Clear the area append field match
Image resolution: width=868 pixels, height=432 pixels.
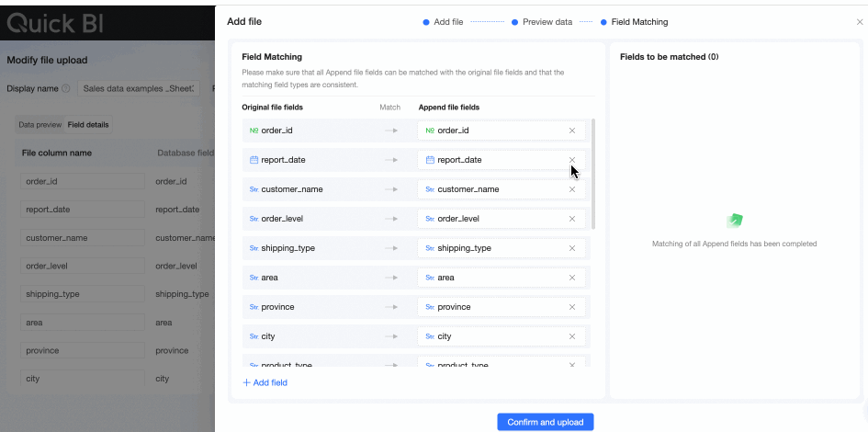572,278
